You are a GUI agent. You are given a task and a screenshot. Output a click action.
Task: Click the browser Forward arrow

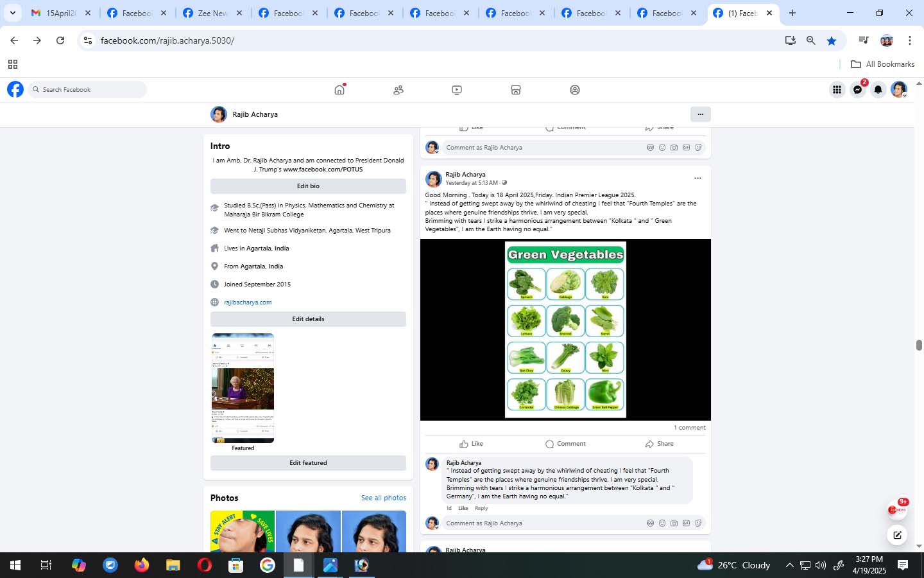pos(37,40)
